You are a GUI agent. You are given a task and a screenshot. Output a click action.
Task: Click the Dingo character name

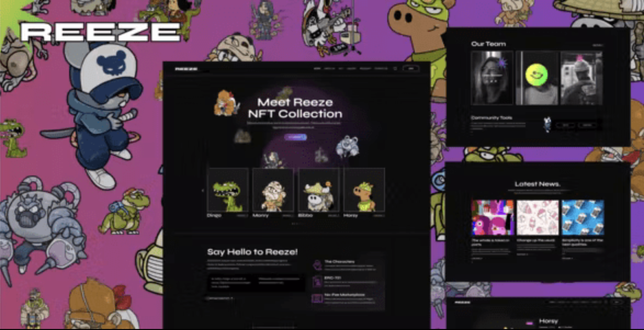pos(214,215)
